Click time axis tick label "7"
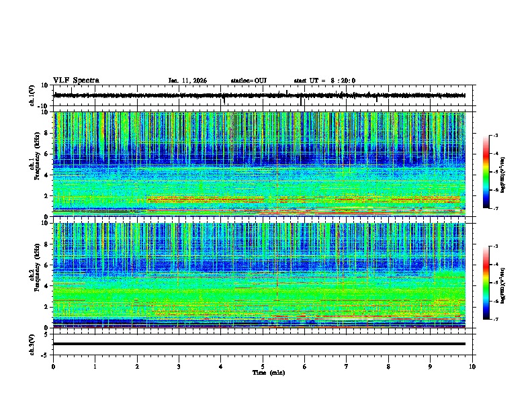The height and width of the screenshot is (411, 532). (x=347, y=367)
